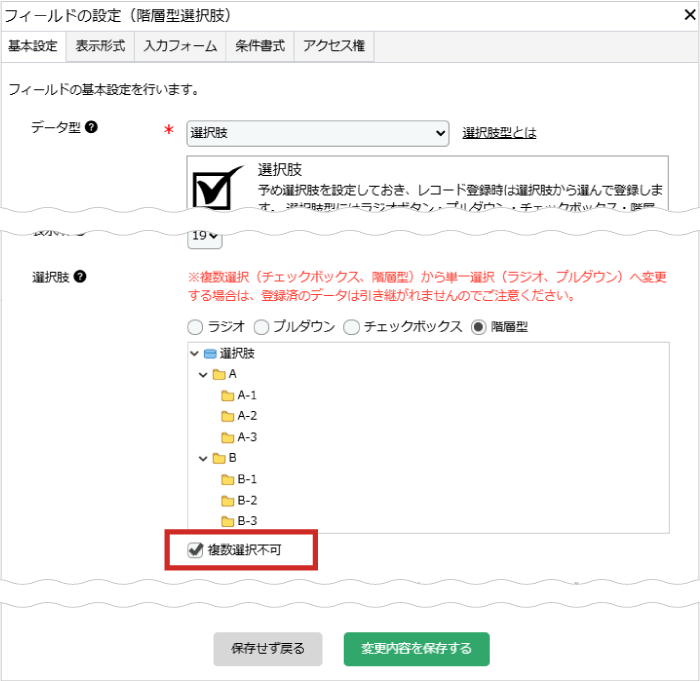This screenshot has height=681, width=700.
Task: Select the A-3 tree item
Action: [x=247, y=437]
